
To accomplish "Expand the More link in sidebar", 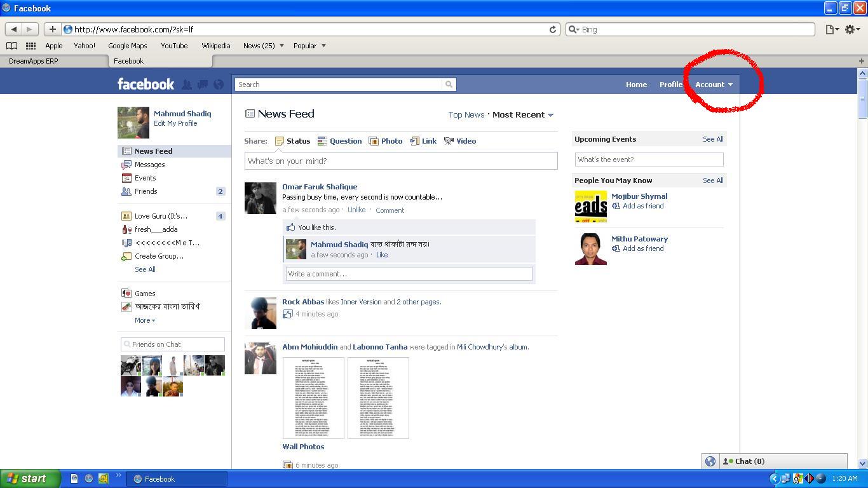I will [145, 320].
